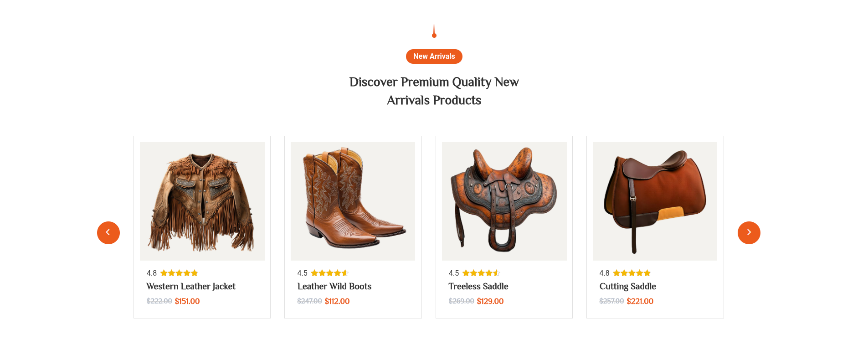Click Western Leather Jacket star rating
Viewport: 868px width, 354px height.
point(179,273)
